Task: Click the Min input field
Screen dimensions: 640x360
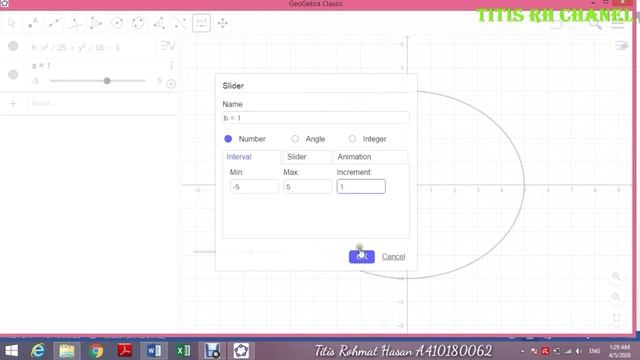Action: pos(254,187)
